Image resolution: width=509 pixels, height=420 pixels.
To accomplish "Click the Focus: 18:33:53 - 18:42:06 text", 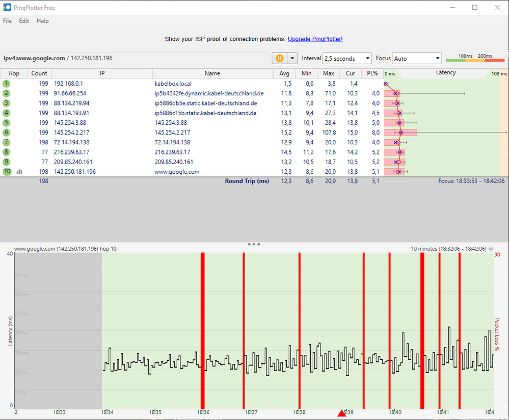I will [x=471, y=181].
